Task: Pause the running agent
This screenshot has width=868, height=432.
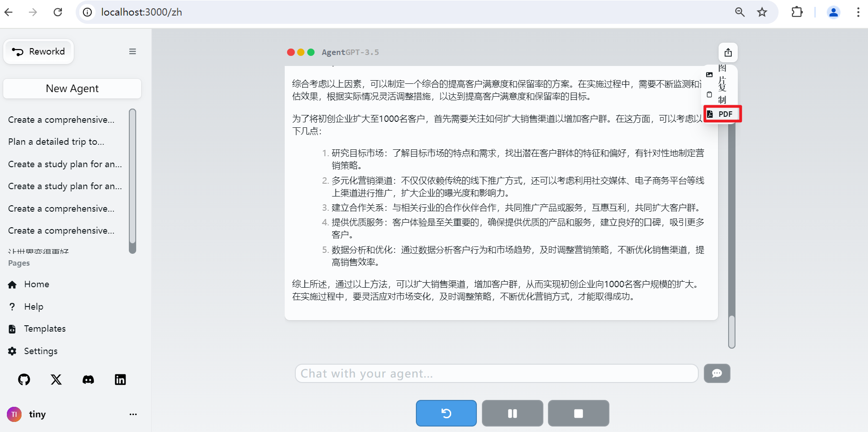Action: [512, 413]
